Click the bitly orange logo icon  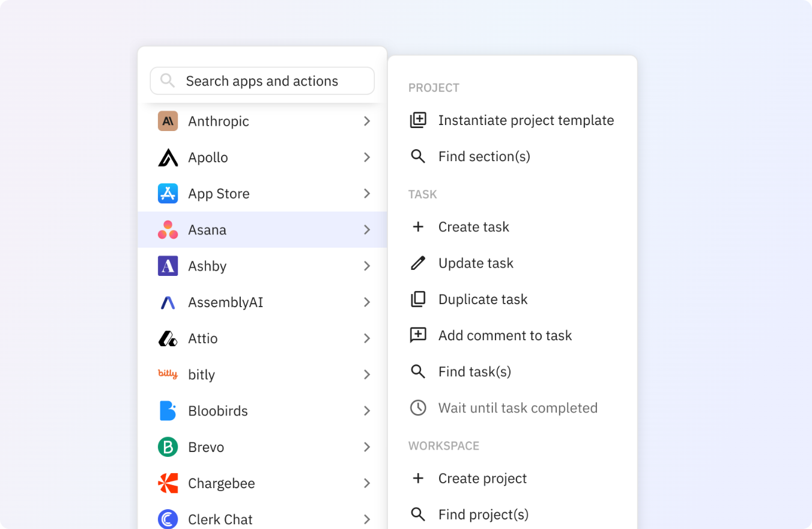(168, 374)
